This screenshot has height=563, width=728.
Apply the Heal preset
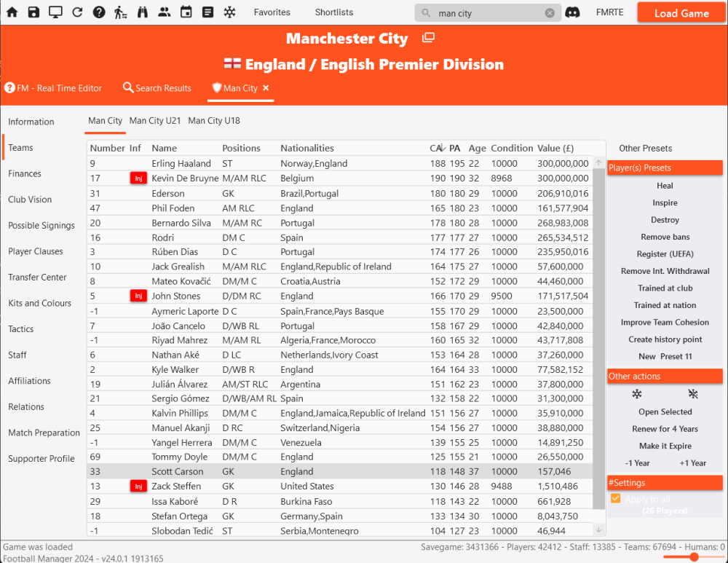coord(665,186)
